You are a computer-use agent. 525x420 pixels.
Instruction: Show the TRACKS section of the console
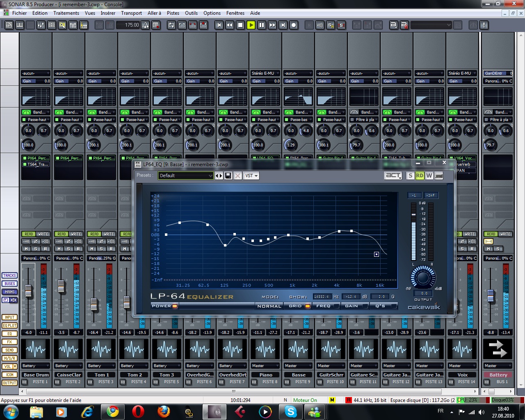[9, 276]
